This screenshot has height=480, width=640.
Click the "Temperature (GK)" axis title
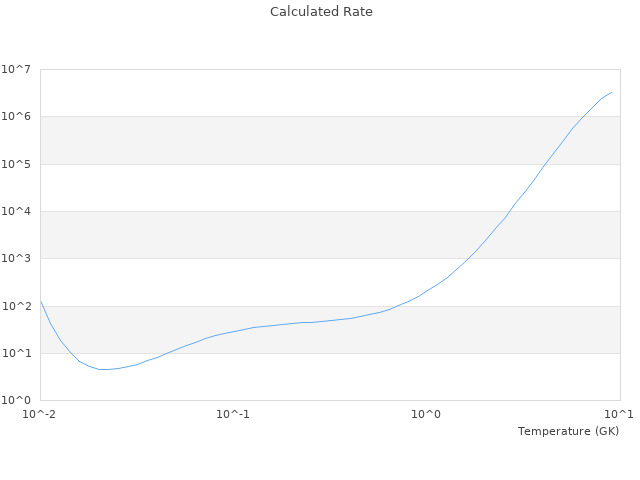point(568,431)
